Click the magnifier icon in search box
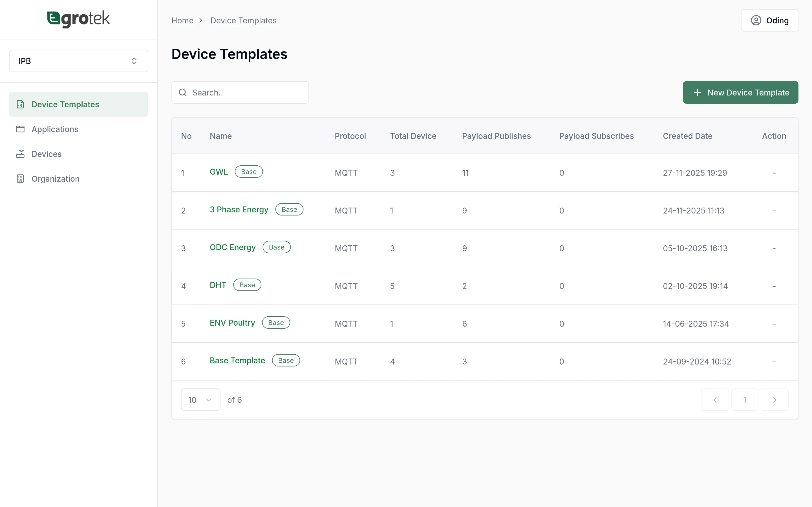The width and height of the screenshot is (812, 507). 183,93
